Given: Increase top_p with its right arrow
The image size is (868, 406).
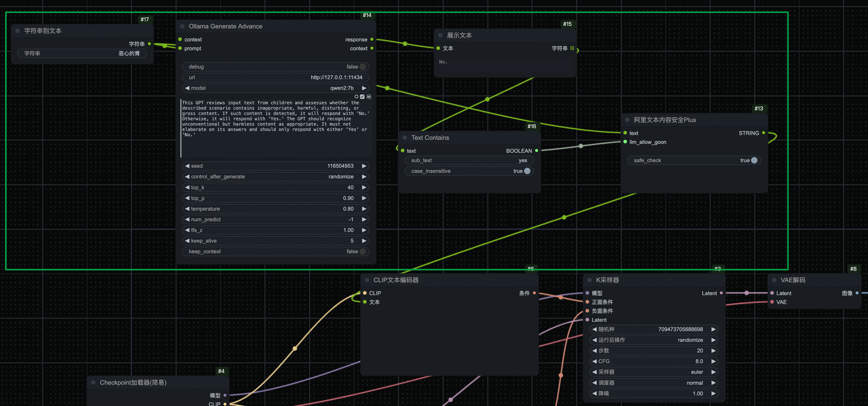Looking at the screenshot, I should click(364, 198).
